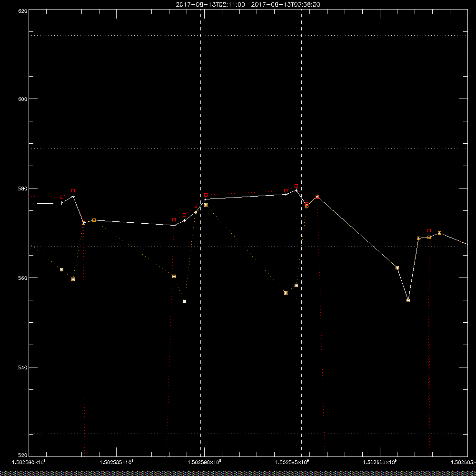Image resolution: width=476 pixels, height=476 pixels.
Task: Pick the second vertical dashed time marker
Action: click(301, 232)
